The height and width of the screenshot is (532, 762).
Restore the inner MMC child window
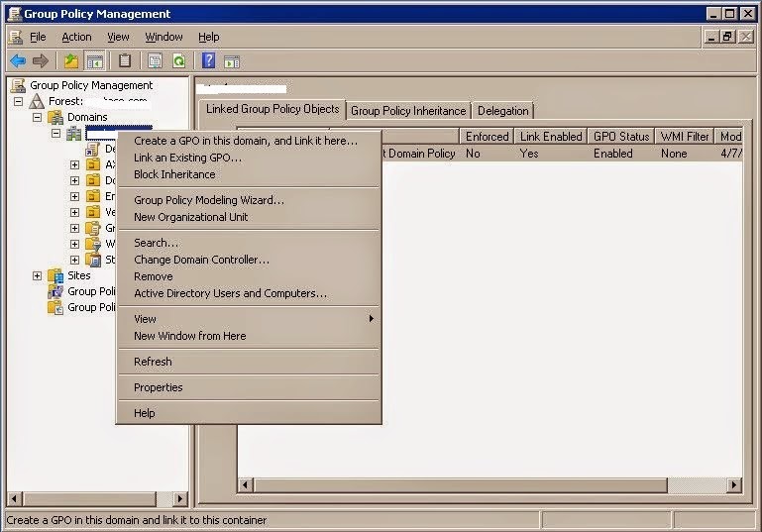(x=727, y=37)
